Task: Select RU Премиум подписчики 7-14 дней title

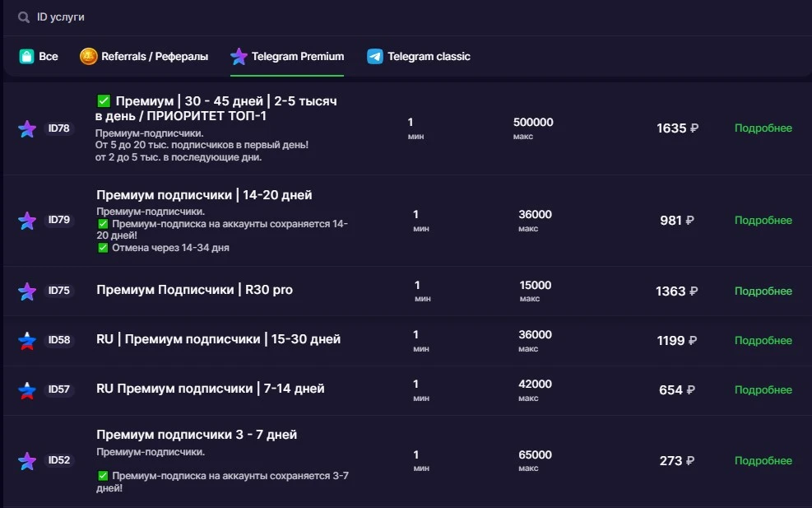Action: coord(211,389)
